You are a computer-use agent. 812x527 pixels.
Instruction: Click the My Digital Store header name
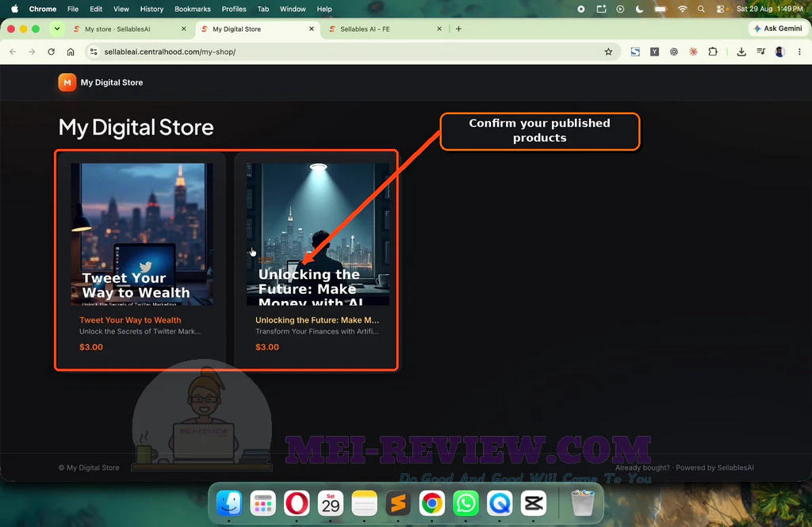pos(111,82)
